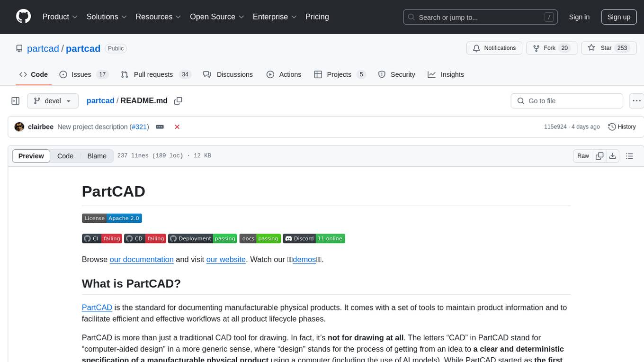Screen dimensions: 644x362
Task: Click the '237 lines (189 loc) · 12 KB' text
Action: [x=164, y=156]
